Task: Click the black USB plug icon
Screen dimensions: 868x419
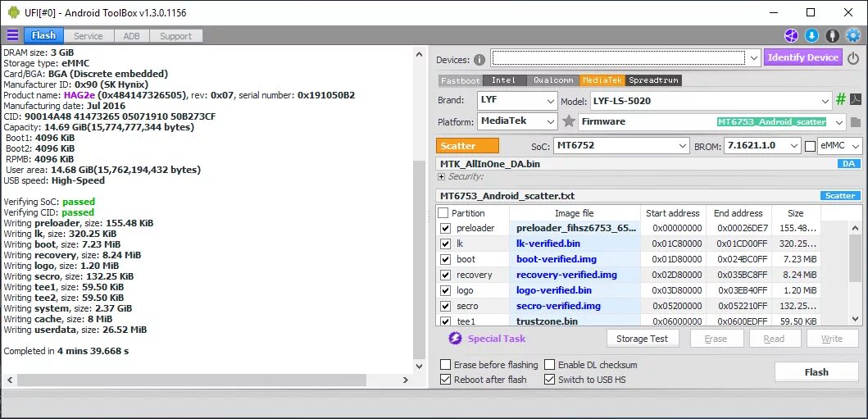Action: (832, 36)
